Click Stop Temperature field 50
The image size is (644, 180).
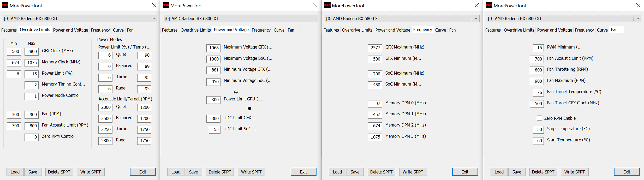pyautogui.click(x=538, y=130)
